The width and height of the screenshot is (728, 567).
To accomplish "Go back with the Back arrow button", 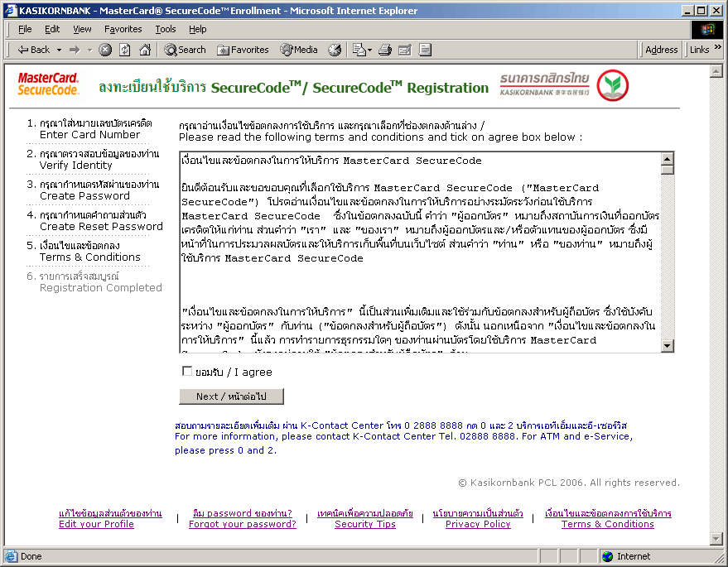I will click(33, 50).
